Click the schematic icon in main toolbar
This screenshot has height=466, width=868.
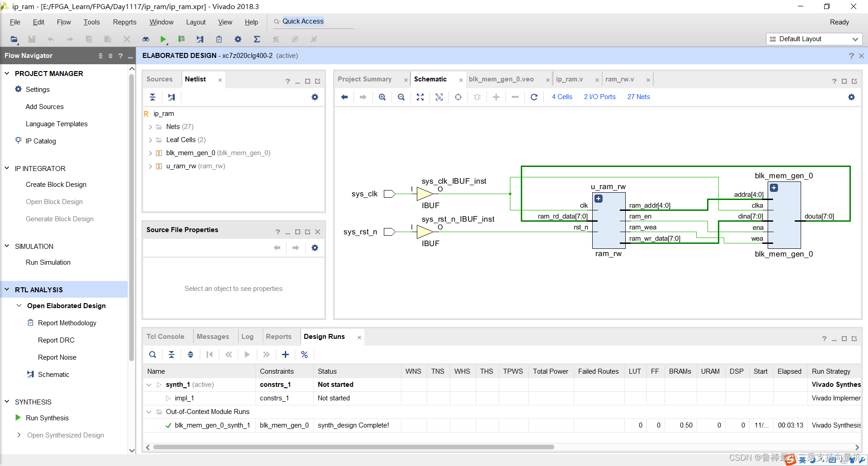pos(200,39)
